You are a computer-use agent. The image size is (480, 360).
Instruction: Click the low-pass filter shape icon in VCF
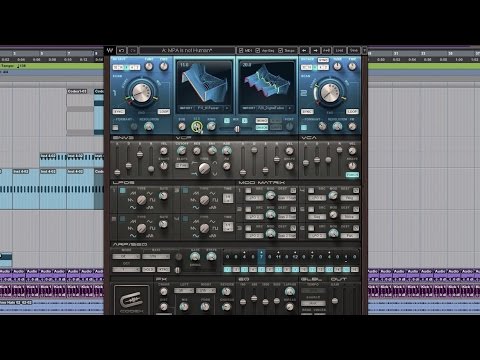point(194,163)
